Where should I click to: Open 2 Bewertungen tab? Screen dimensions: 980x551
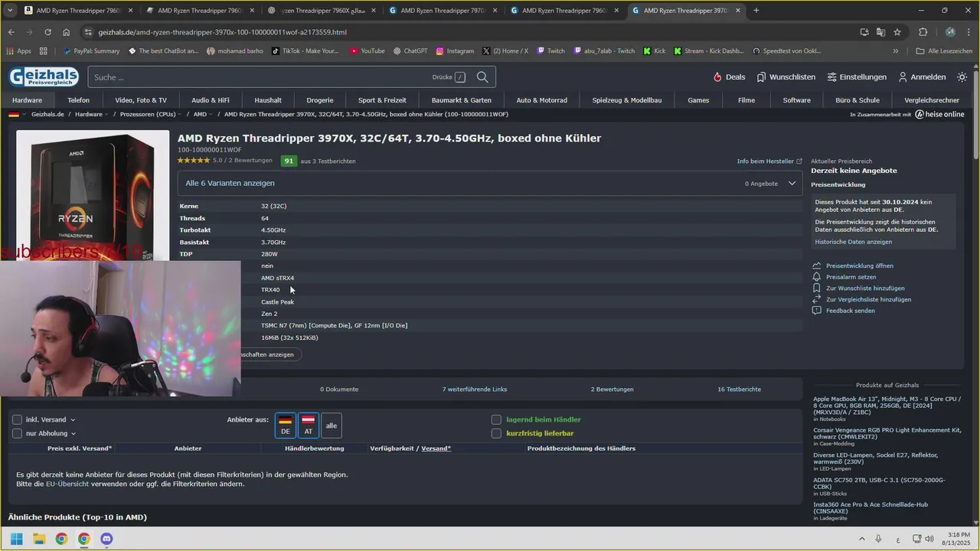coord(612,389)
